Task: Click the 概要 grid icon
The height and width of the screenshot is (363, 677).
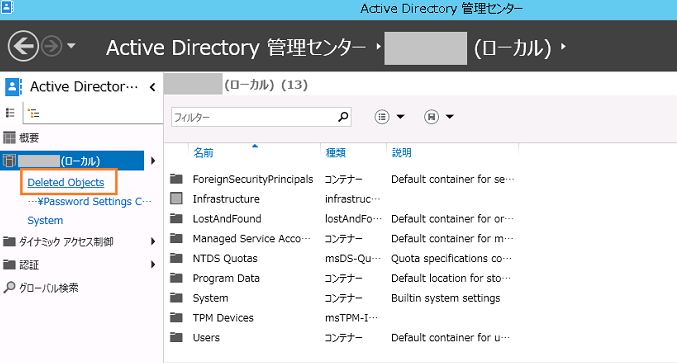Action: (9, 138)
